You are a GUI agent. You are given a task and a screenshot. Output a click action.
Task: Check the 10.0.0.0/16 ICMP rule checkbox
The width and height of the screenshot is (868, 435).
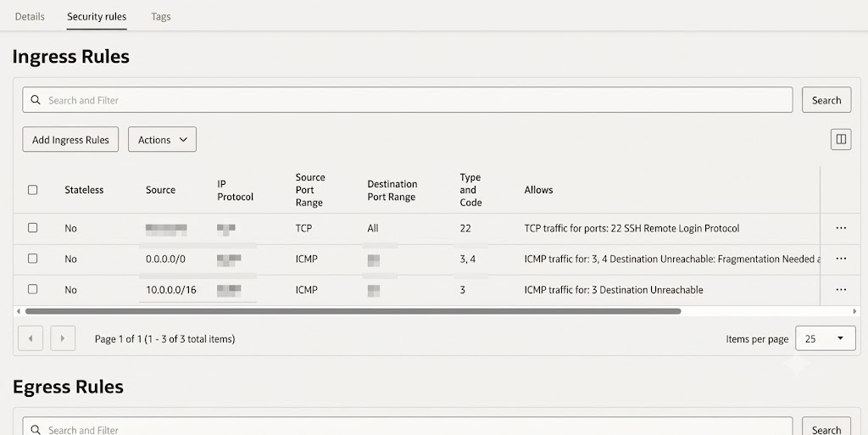tap(33, 289)
